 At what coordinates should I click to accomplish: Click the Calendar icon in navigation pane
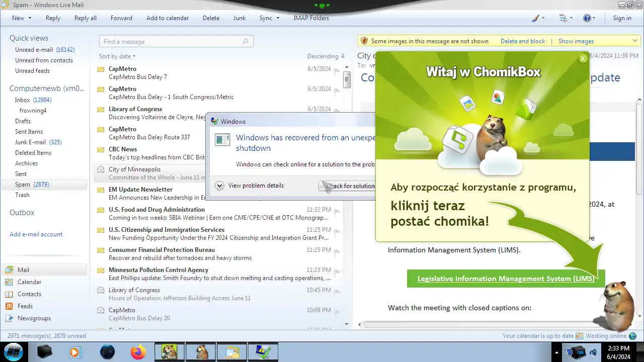9,282
